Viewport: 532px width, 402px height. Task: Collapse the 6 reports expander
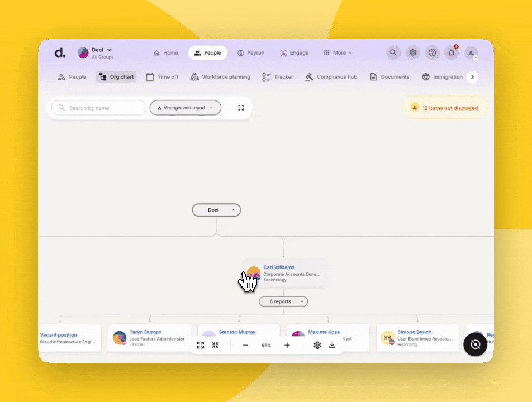click(x=283, y=301)
